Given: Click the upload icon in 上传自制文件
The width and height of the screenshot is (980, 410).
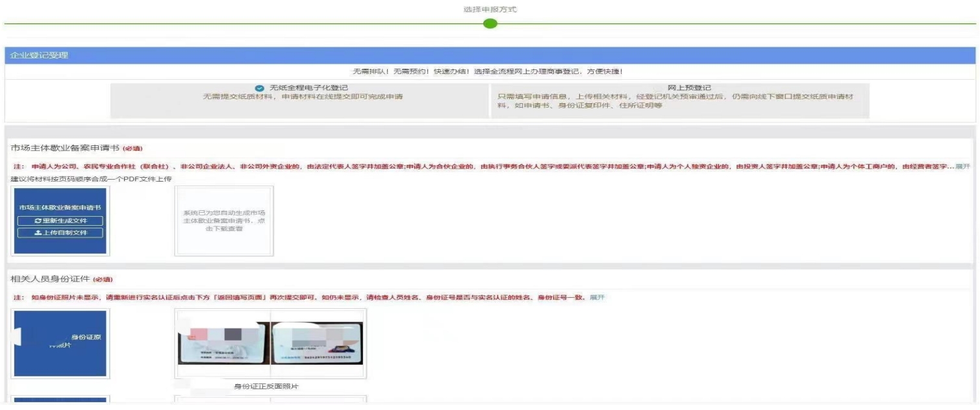Looking at the screenshot, I should click(38, 233).
